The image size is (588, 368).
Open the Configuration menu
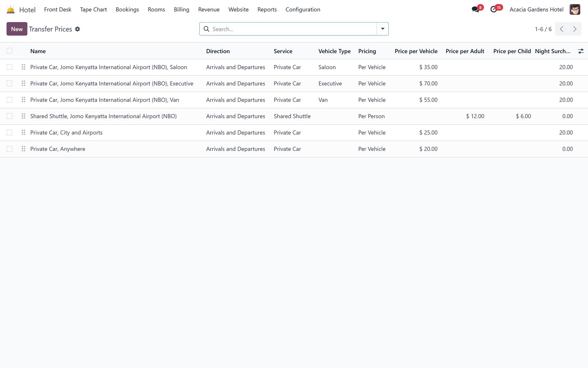tap(303, 10)
